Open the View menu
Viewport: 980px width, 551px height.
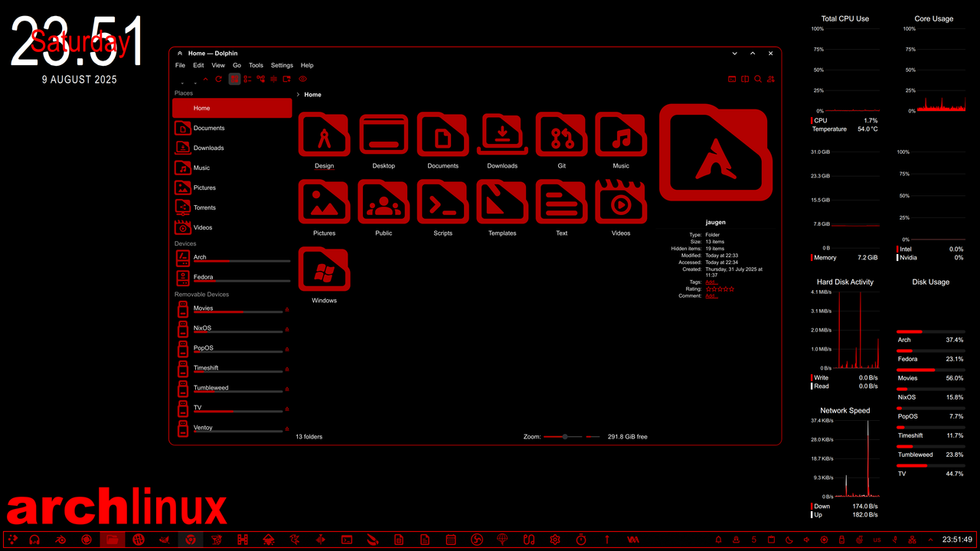[218, 65]
